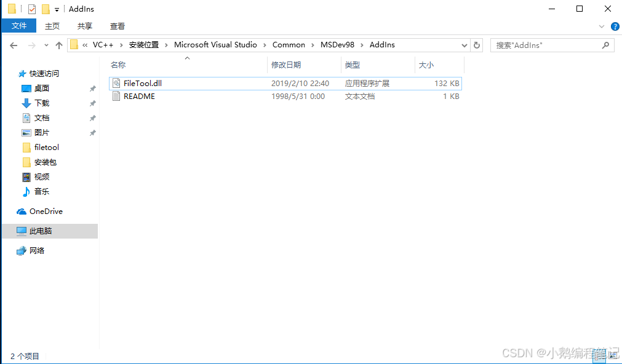Sort by 名称 column header

pos(188,65)
